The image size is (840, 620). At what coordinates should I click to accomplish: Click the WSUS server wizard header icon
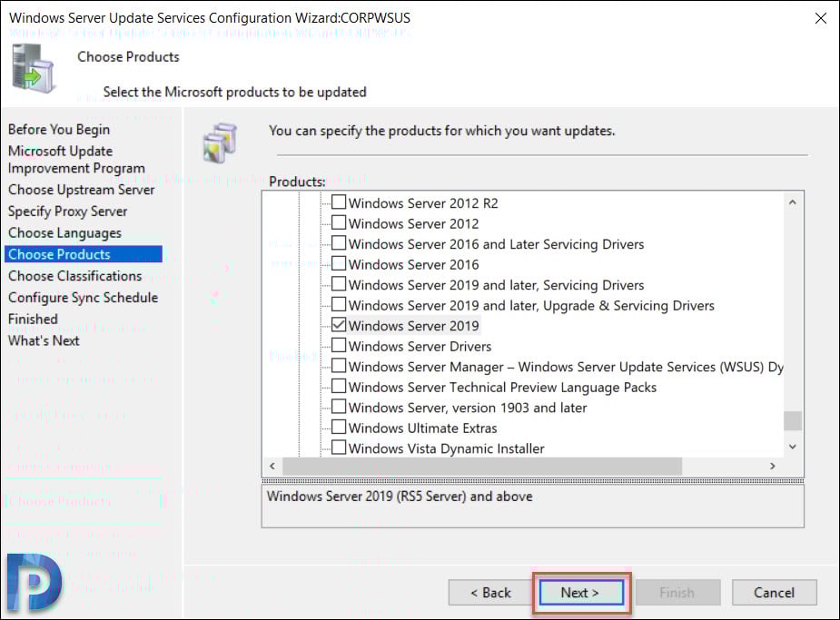(x=34, y=68)
